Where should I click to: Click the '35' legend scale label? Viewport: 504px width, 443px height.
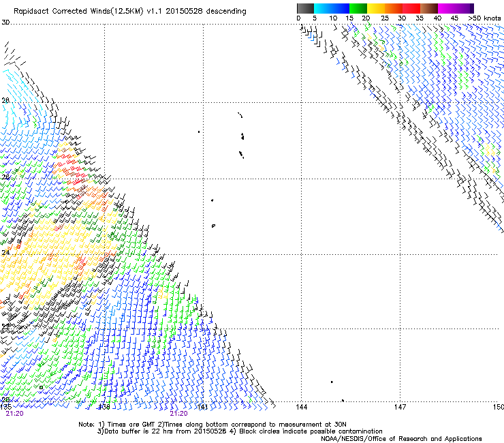coord(420,18)
